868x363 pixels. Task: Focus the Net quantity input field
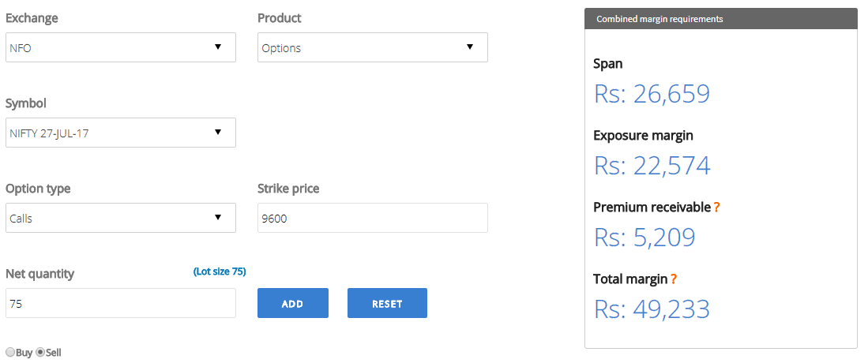[121, 303]
